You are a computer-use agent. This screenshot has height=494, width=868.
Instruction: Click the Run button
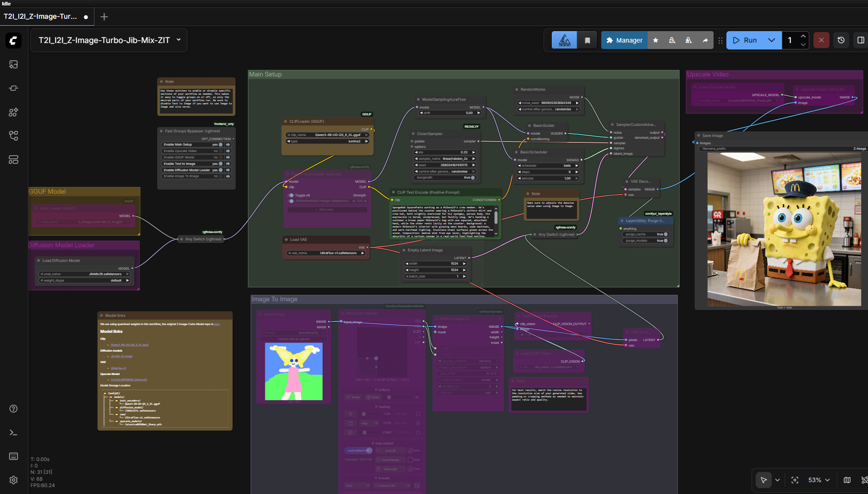745,40
